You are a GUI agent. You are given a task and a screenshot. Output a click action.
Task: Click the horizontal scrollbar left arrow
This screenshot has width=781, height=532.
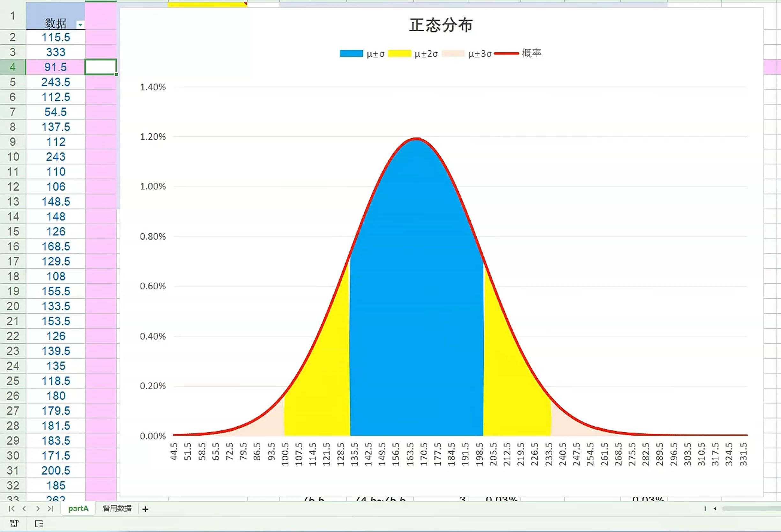point(715,508)
